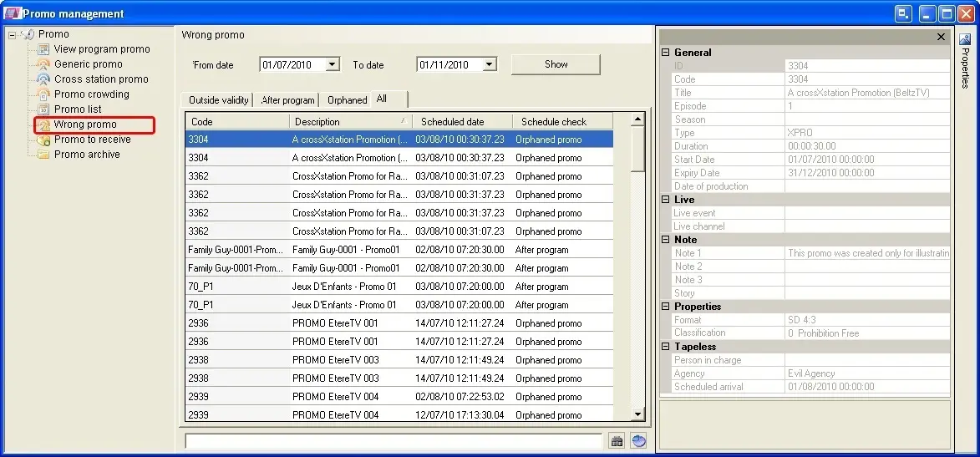Click the binoculars search icon
This screenshot has width=980, height=457.
click(x=617, y=441)
